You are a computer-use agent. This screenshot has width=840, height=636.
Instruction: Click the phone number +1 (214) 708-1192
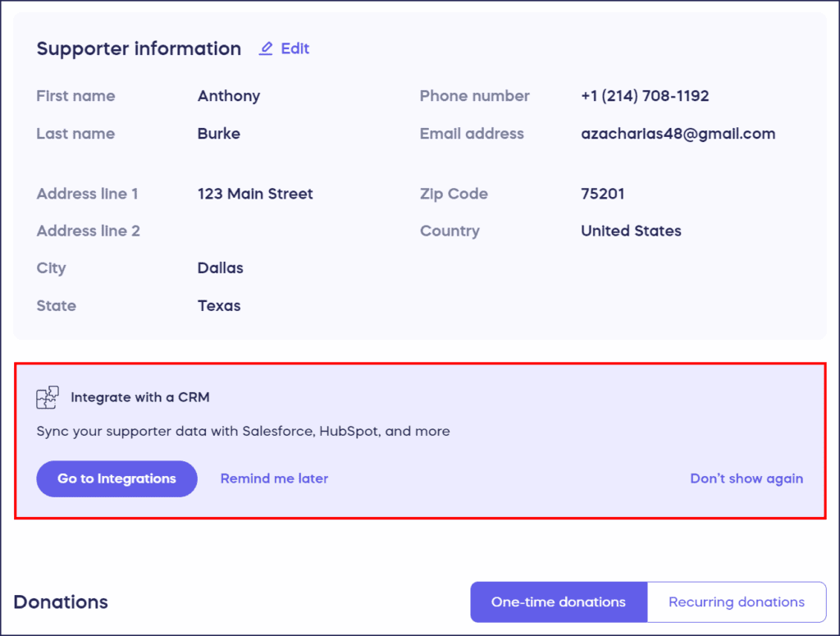click(645, 96)
